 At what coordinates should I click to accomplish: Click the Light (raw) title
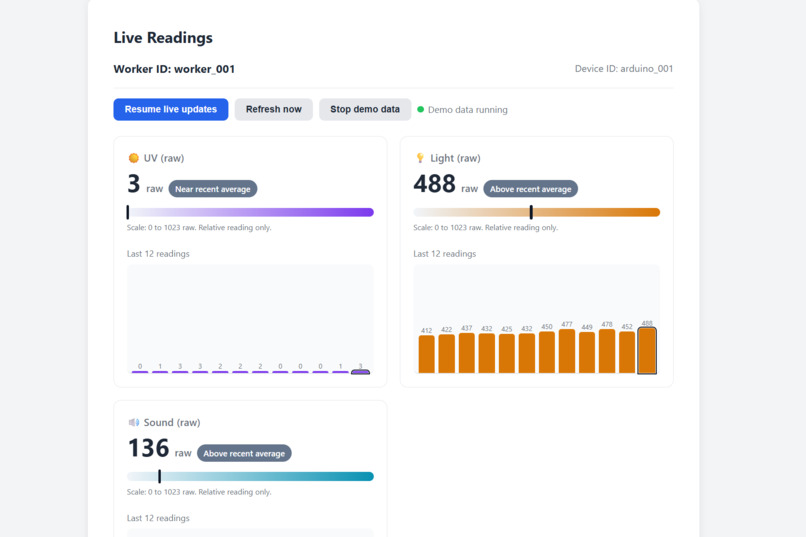click(455, 158)
